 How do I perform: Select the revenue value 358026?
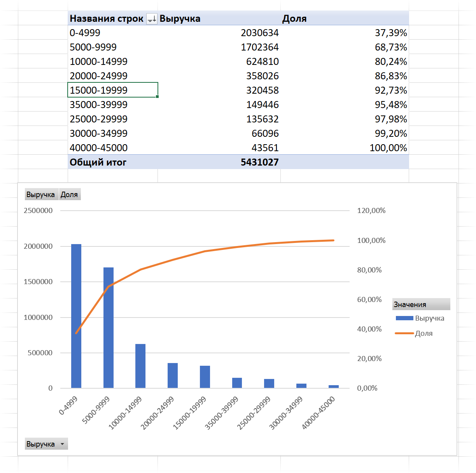pos(219,76)
